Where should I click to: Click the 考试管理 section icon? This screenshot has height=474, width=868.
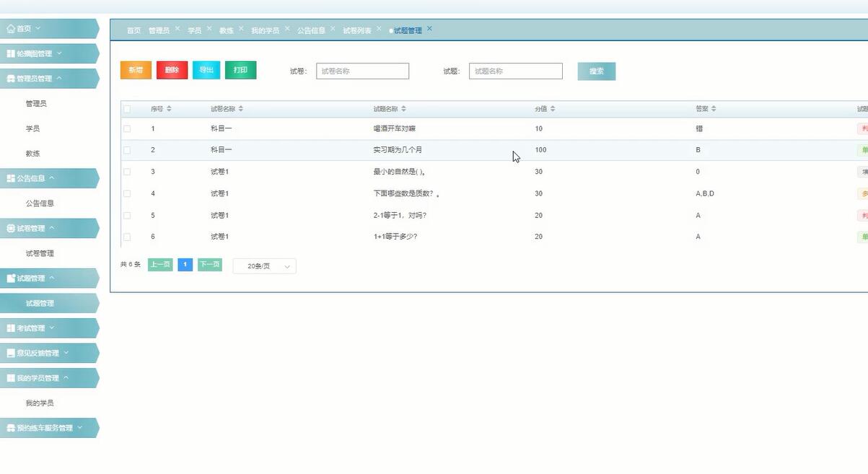coord(11,328)
